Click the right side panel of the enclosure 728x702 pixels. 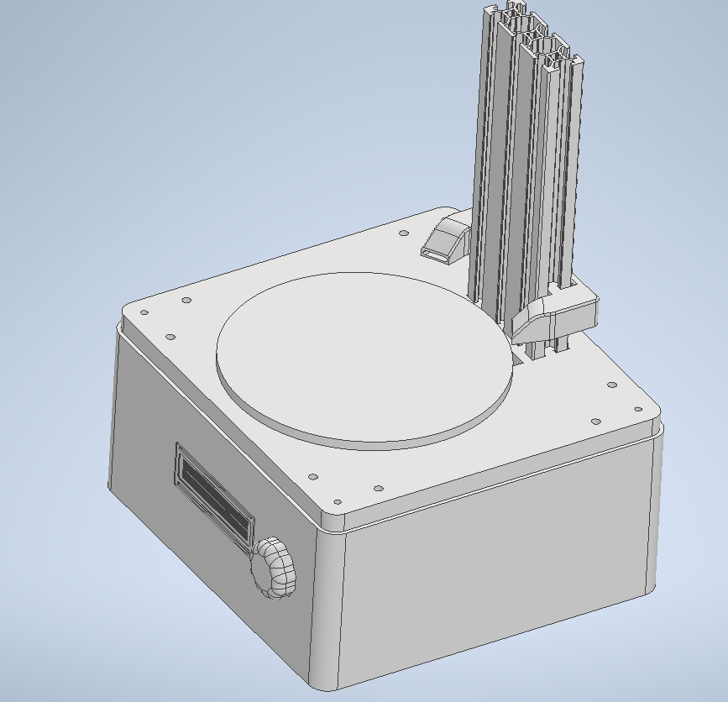(x=504, y=571)
